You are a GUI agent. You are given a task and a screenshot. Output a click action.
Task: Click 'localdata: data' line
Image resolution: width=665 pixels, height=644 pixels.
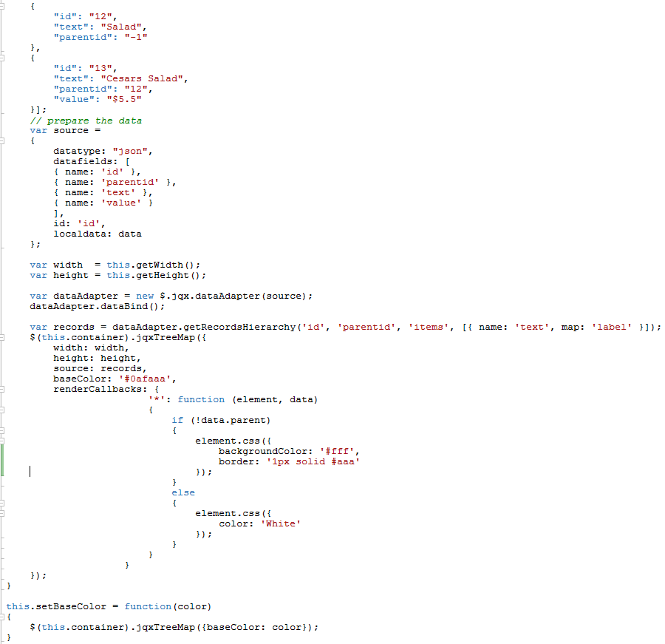coord(98,234)
